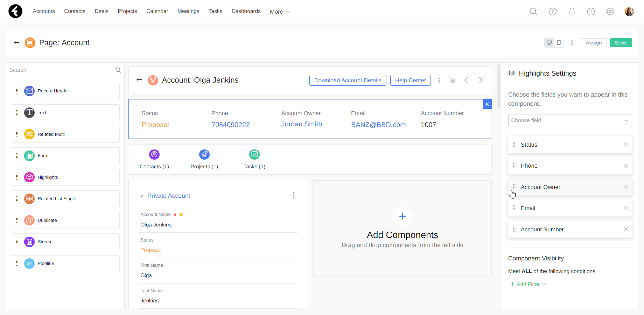The image size is (644, 315).
Task: Click Download Account Details button
Action: (x=348, y=80)
